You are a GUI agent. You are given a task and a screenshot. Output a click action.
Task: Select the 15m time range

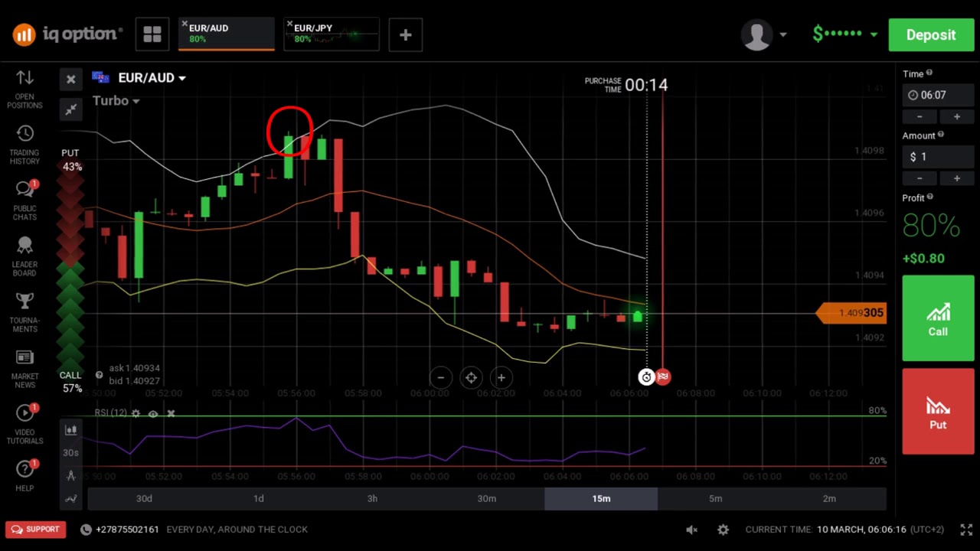(601, 498)
